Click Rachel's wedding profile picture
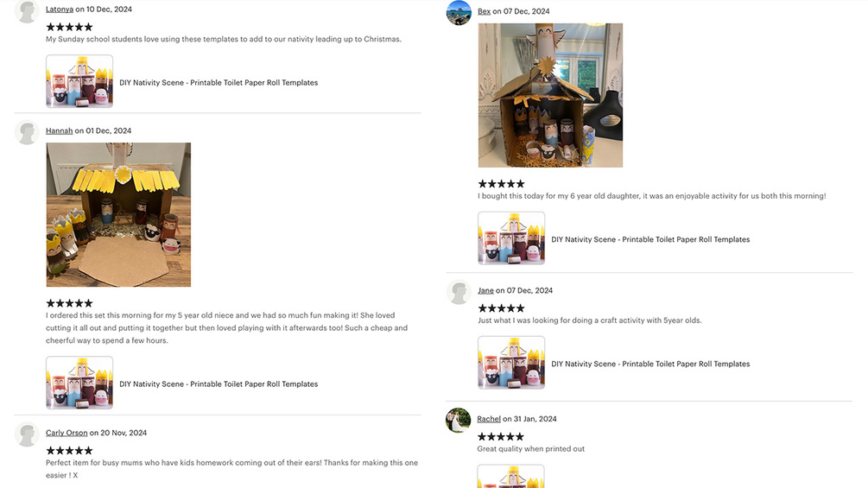Viewport: 868px width, 488px height. click(x=459, y=421)
